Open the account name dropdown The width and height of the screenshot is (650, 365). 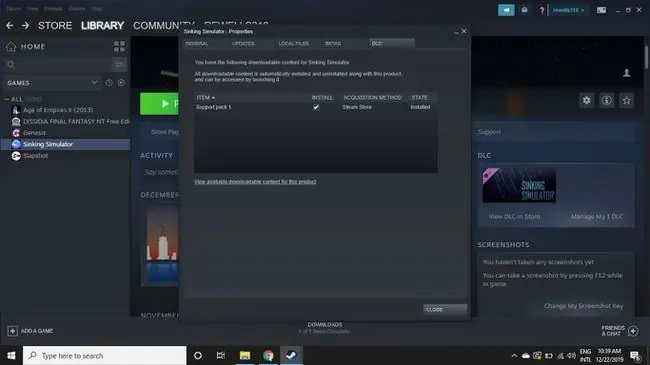pyautogui.click(x=569, y=10)
